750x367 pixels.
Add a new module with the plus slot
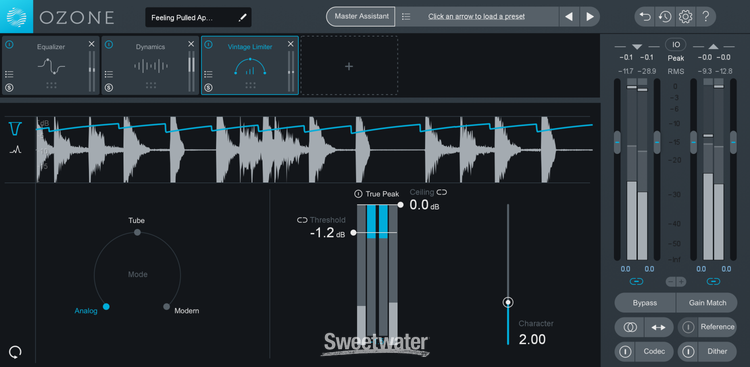349,66
